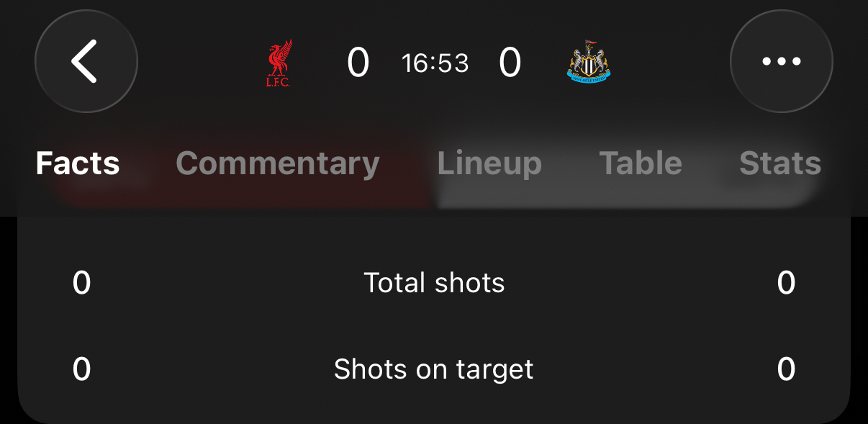Tap Newcastle's Shots on target value
This screenshot has width=868, height=424.
[786, 369]
